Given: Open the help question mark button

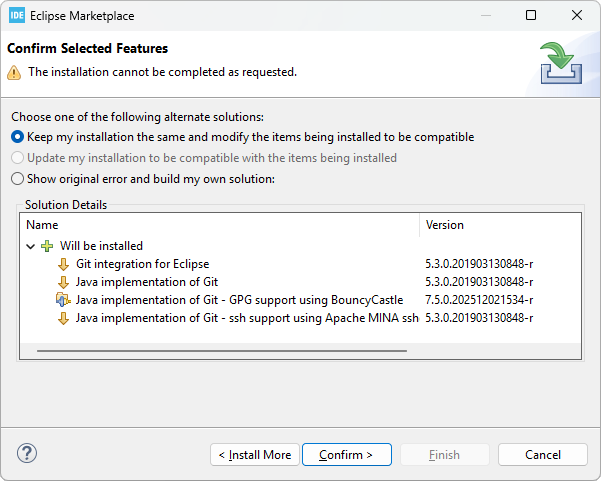Looking at the screenshot, I should 27,454.
